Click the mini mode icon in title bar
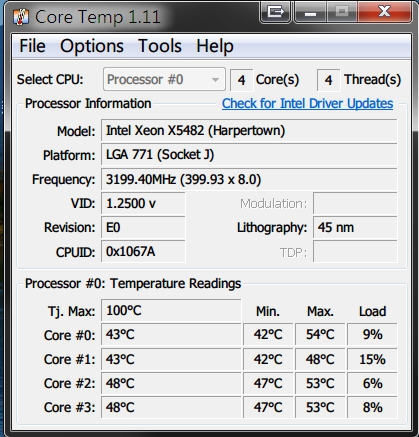Screen dimensions: 419x437 (275, 12)
